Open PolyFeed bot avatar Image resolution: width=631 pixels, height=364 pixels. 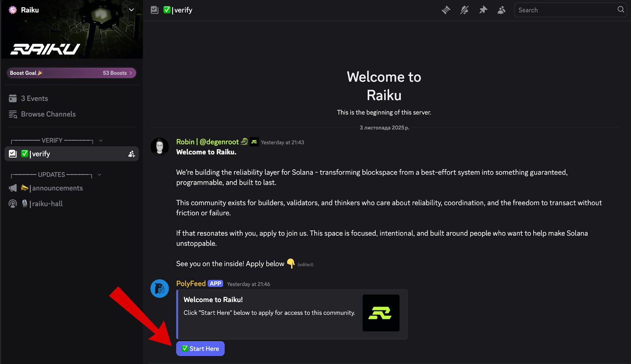coord(160,289)
